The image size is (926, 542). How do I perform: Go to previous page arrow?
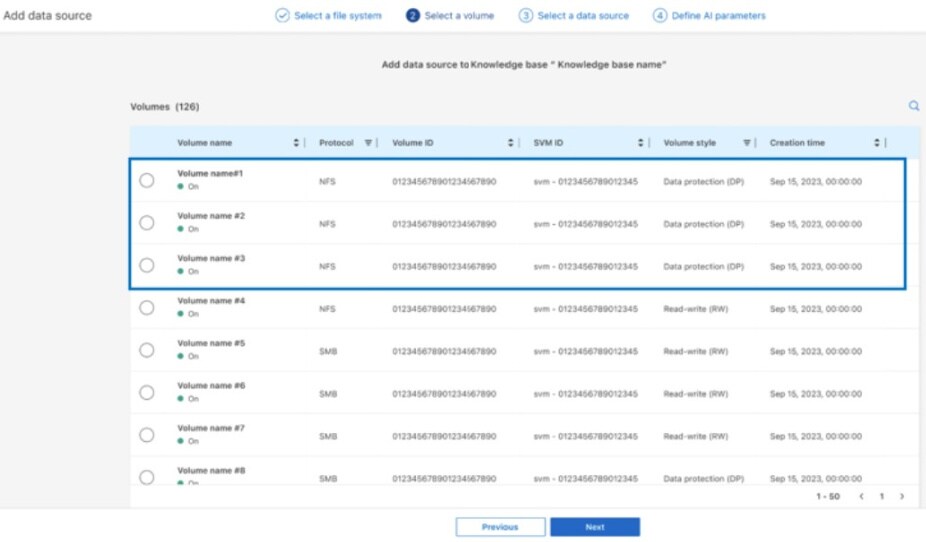862,496
